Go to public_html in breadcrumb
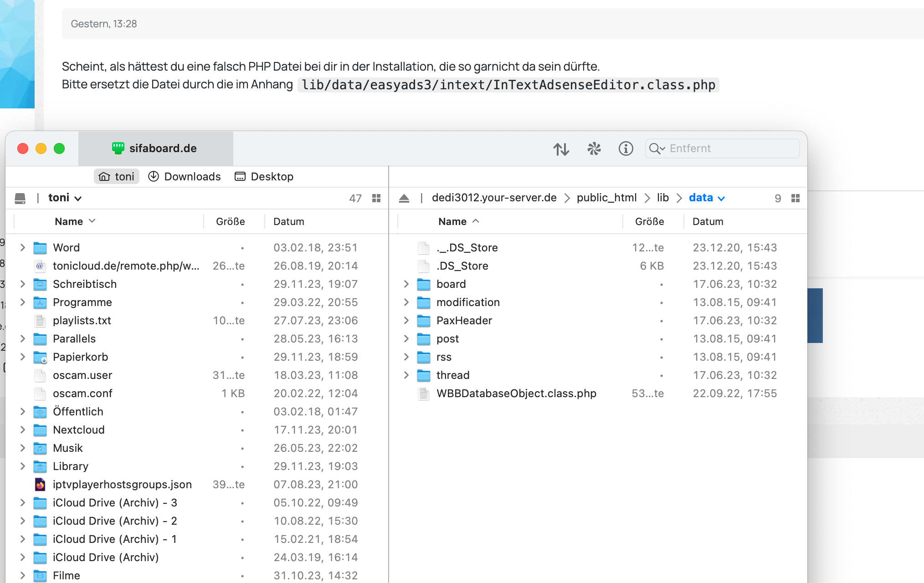The image size is (924, 583). coord(606,198)
